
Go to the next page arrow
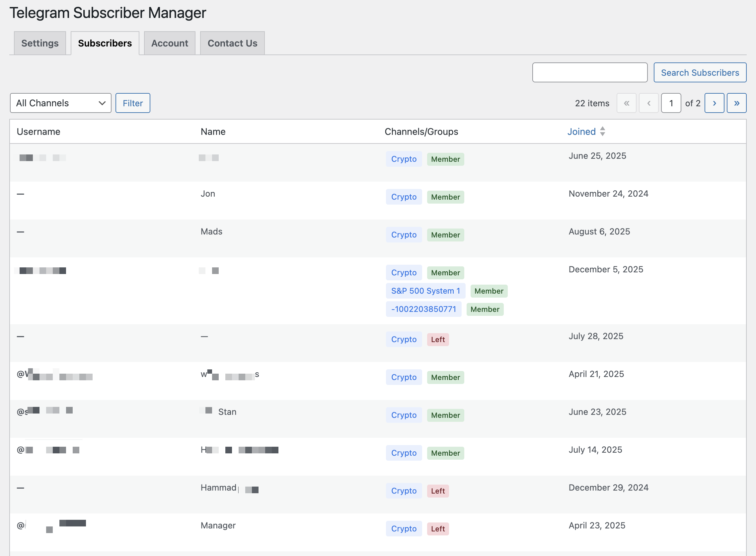714,103
